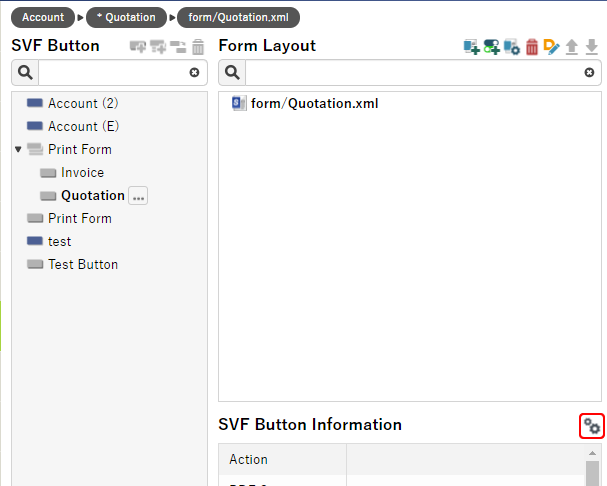Screen dimensions: 607x486
Task: Select the Invoice button
Action: coord(82,172)
